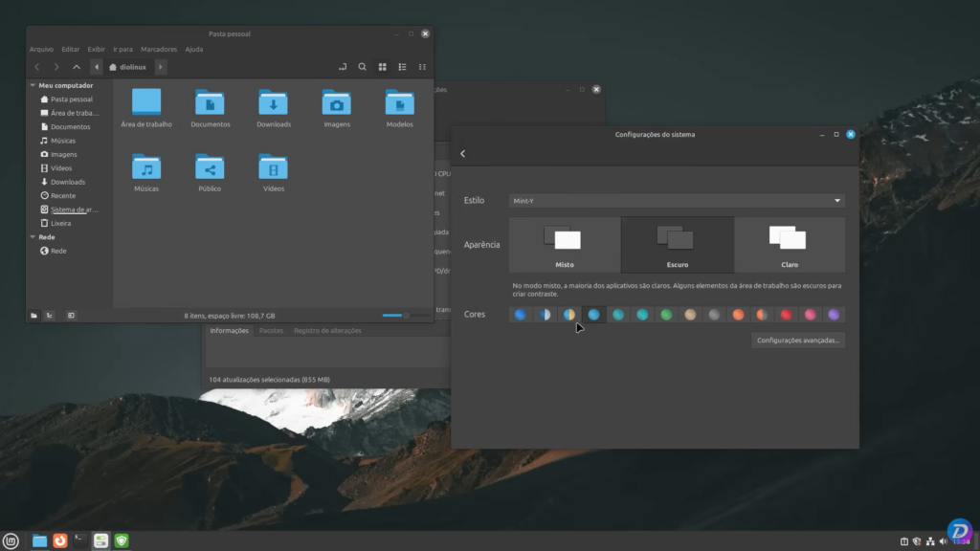The image size is (980, 551).
Task: Open the Marcadores menu
Action: click(158, 49)
